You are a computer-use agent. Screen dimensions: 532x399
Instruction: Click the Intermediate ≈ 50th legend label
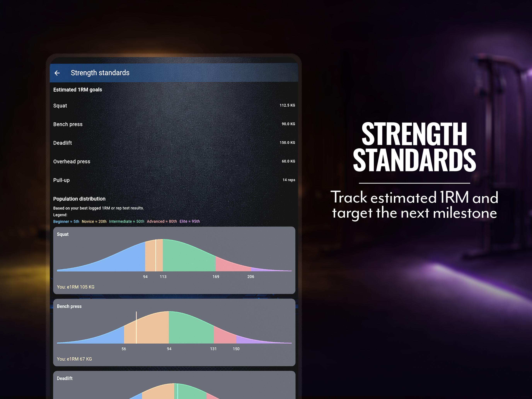click(x=126, y=222)
